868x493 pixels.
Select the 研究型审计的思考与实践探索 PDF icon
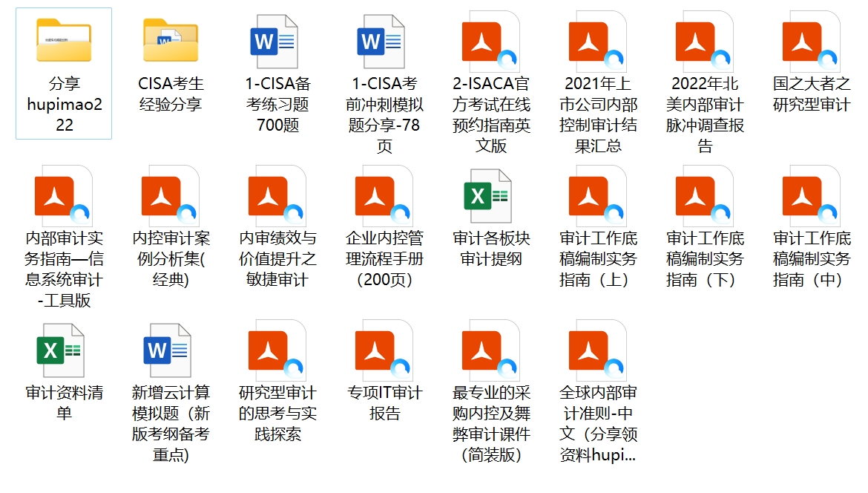click(x=277, y=350)
